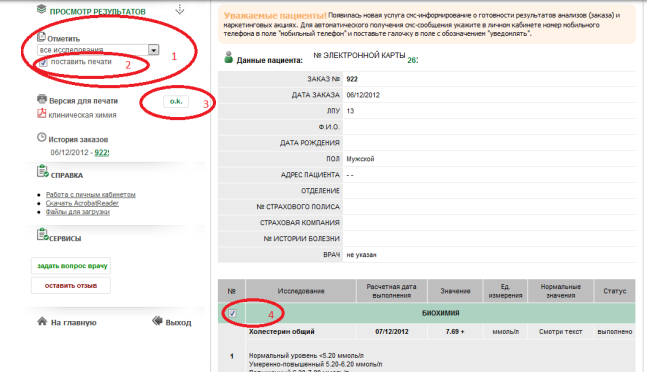Click order date value 06/12/2012
Screen dimensions: 647x373
[363, 95]
